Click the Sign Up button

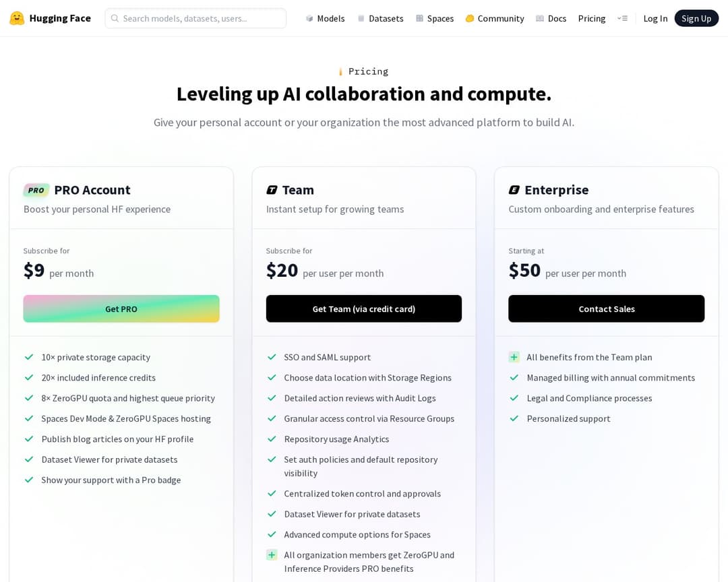coord(696,18)
